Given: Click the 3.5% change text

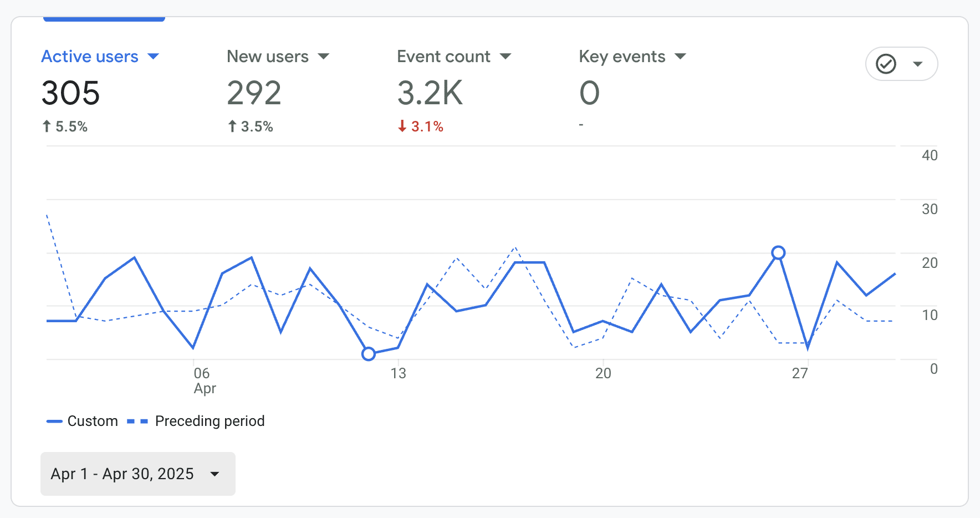Looking at the screenshot, I should click(x=257, y=126).
